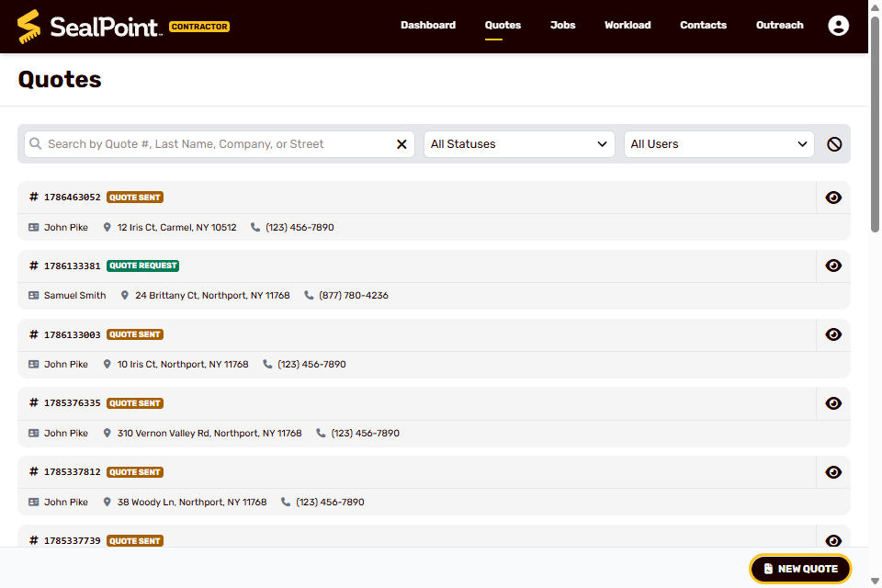Viewport: 882px width, 588px height.
Task: Click hash icon of quote 1786463052
Action: coord(34,197)
